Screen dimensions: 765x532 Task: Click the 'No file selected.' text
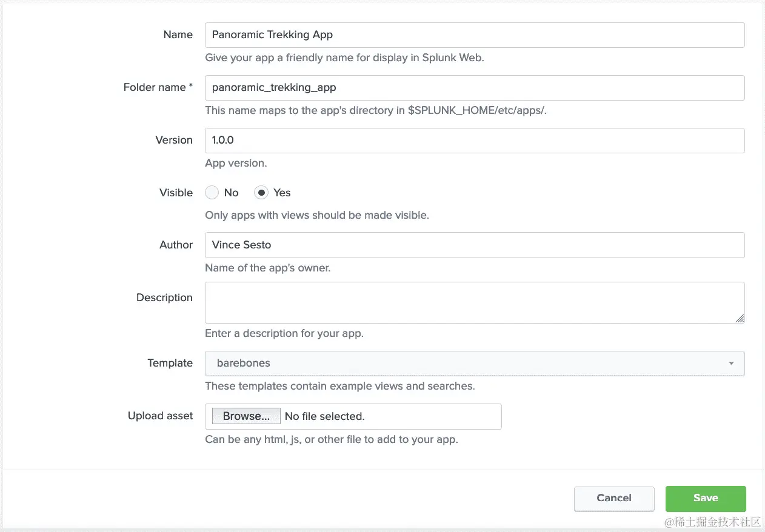[x=324, y=416]
